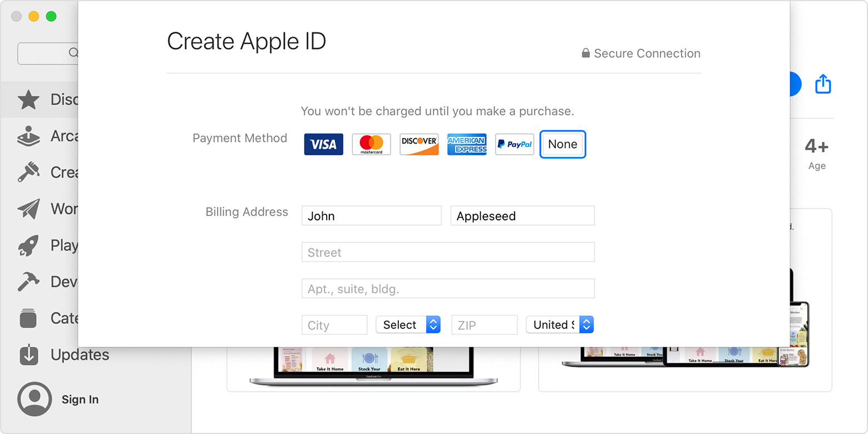Select None payment option
Viewport: 868px width, 434px height.
click(563, 145)
